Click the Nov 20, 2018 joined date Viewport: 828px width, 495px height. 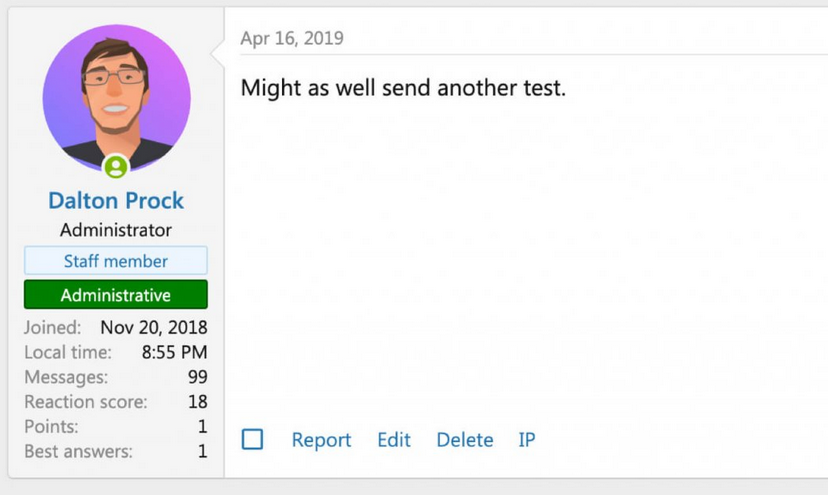tap(154, 327)
